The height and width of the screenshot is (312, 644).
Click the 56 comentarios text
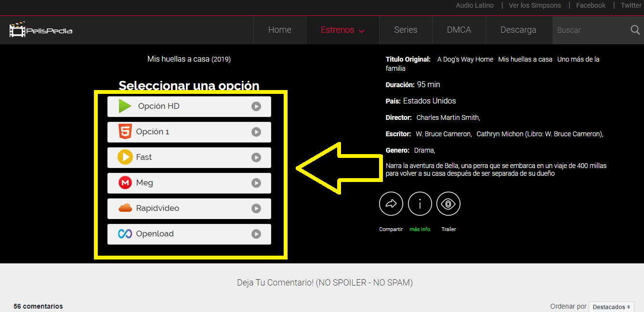pyautogui.click(x=38, y=306)
